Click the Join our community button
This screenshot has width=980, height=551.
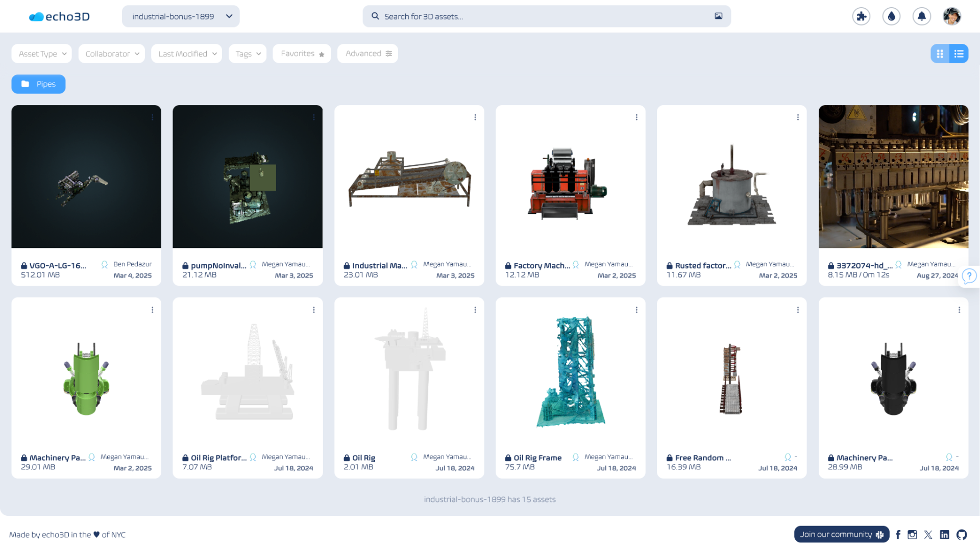(841, 534)
